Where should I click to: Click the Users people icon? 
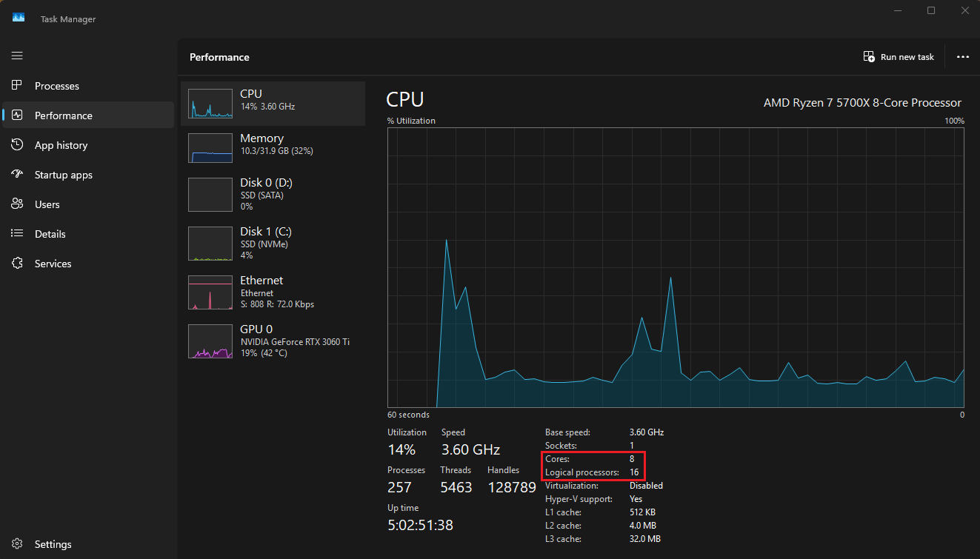pyautogui.click(x=17, y=204)
